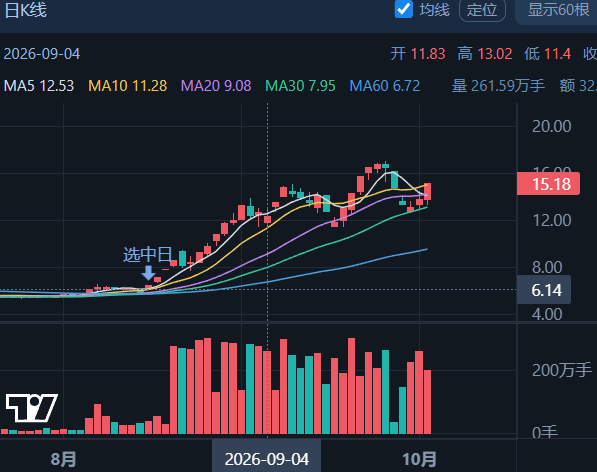Screen dimensions: 597x472
Task: Open the 显示60根 selector
Action: (x=558, y=10)
